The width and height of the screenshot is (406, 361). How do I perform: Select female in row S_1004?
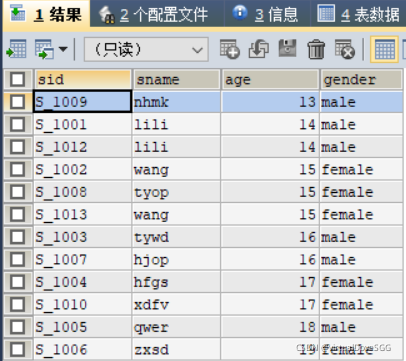click(x=362, y=282)
